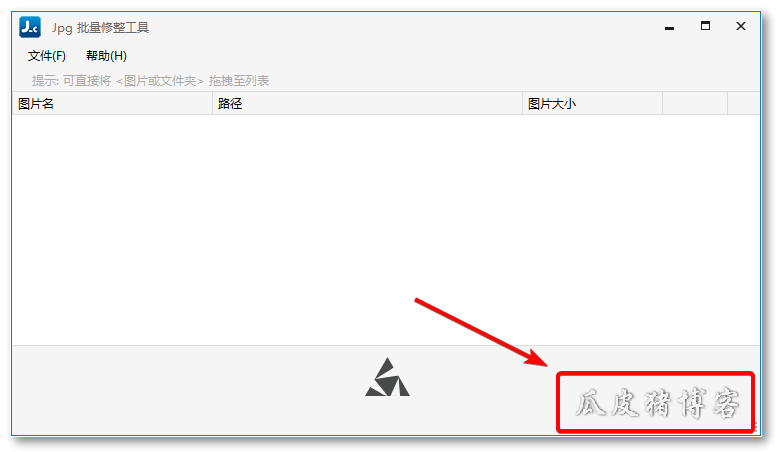
Task: Click the red arrow annotation
Action: click(x=482, y=333)
